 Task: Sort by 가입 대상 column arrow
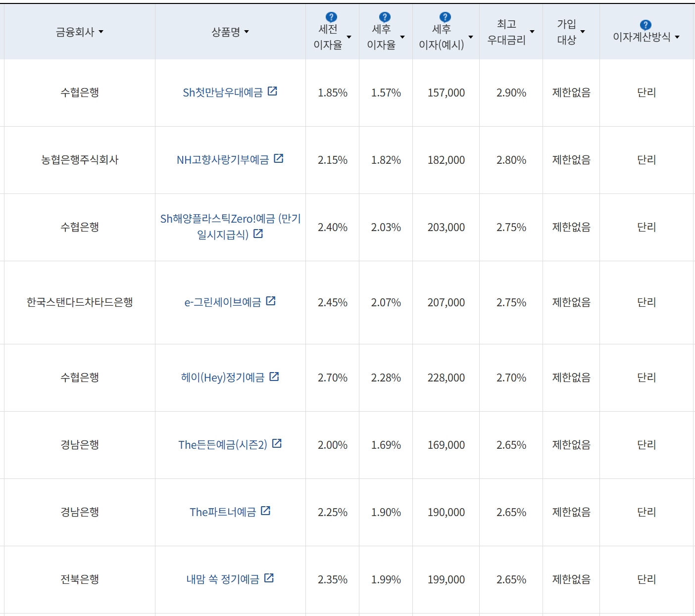tap(583, 32)
